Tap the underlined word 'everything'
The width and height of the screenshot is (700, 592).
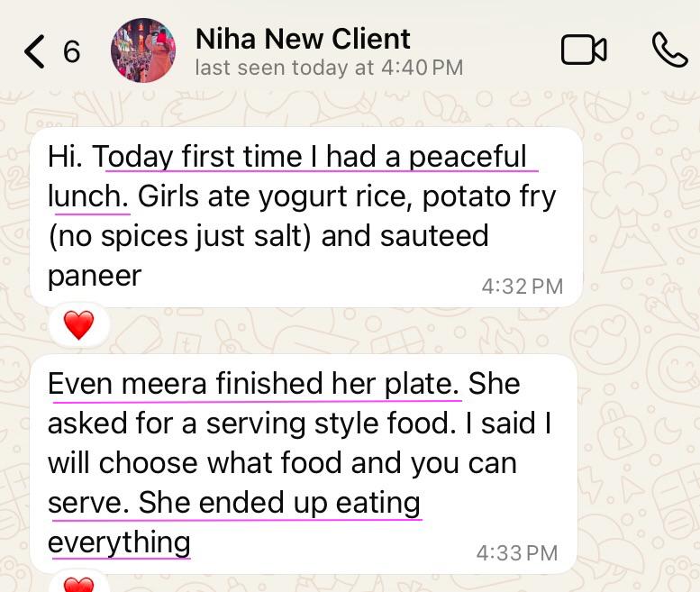(119, 542)
